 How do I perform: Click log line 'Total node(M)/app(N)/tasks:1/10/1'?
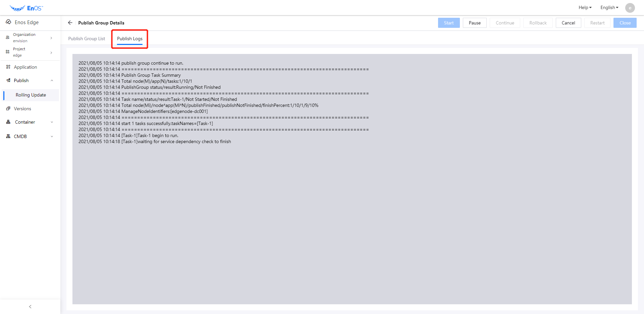click(x=135, y=81)
